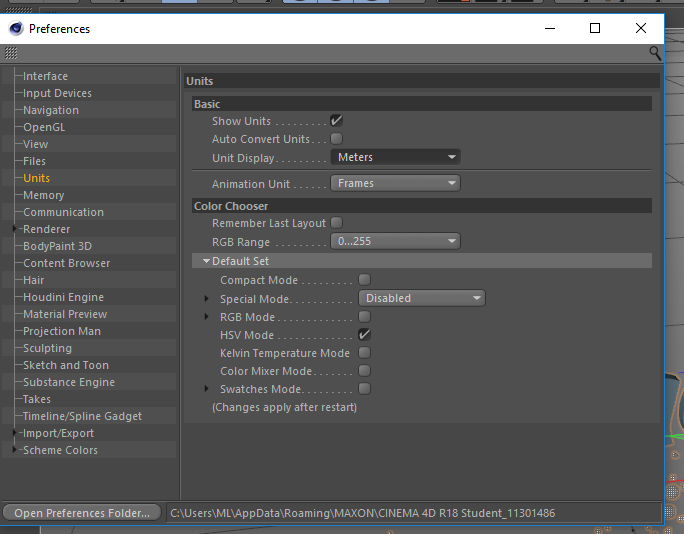This screenshot has width=684, height=534.
Task: Click the Basic section header
Action: pyautogui.click(x=422, y=104)
